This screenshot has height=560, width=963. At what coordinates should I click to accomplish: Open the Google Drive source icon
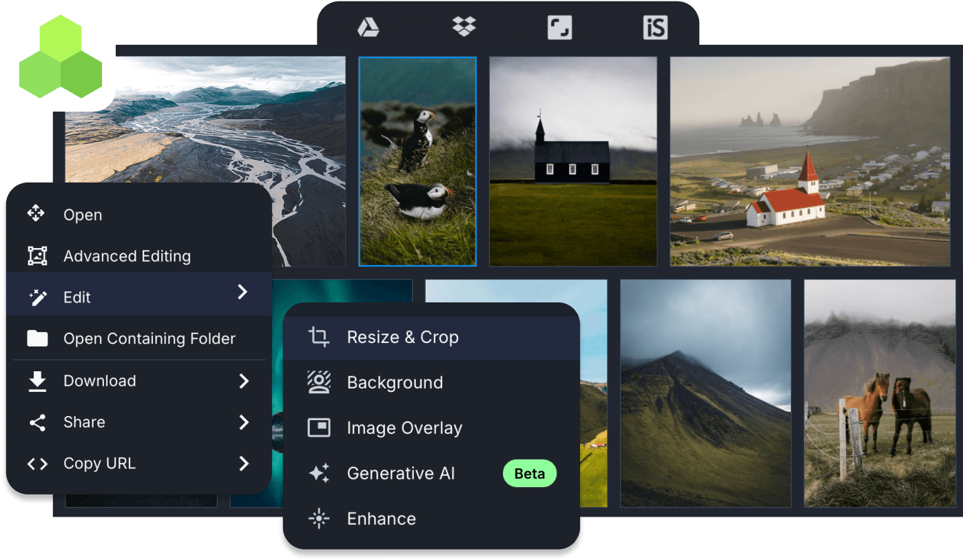click(369, 28)
